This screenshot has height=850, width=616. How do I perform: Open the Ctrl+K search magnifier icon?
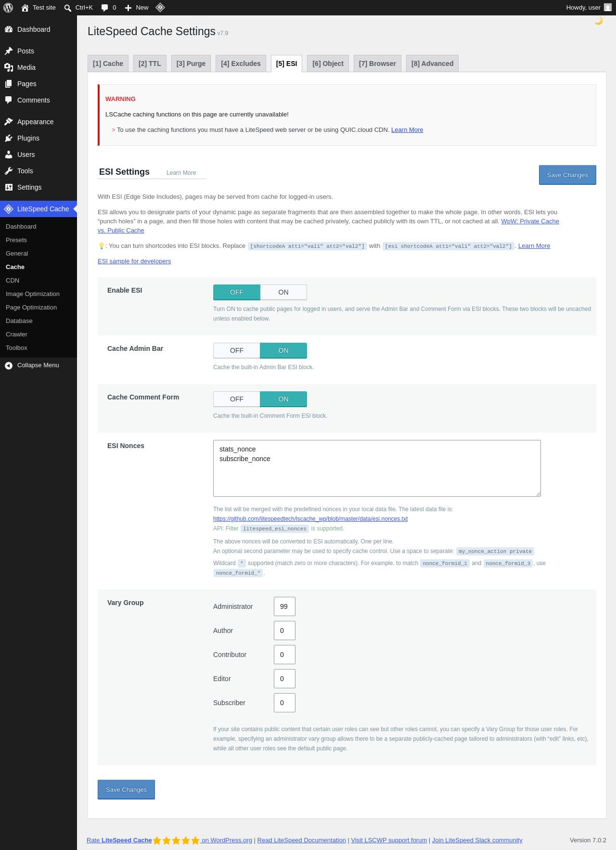(68, 8)
